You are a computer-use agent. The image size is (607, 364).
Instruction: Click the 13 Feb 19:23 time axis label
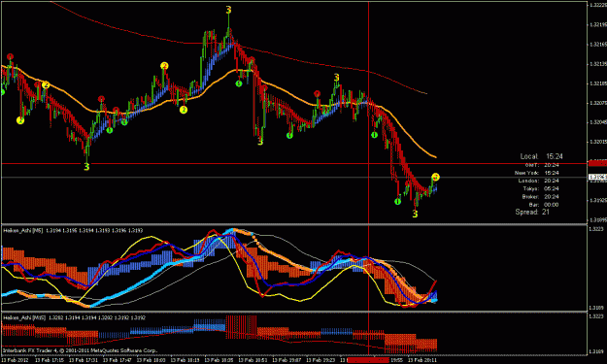point(320,360)
